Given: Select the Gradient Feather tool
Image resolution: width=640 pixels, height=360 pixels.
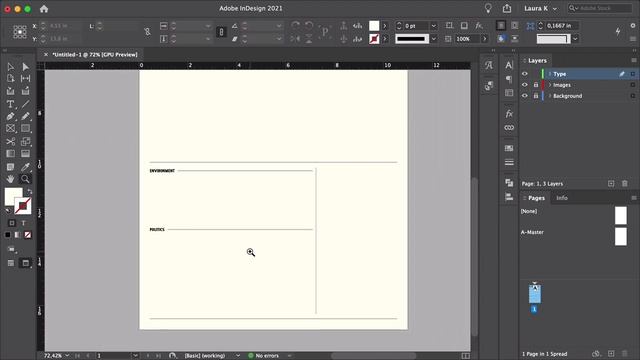Looking at the screenshot, I should [x=25, y=153].
